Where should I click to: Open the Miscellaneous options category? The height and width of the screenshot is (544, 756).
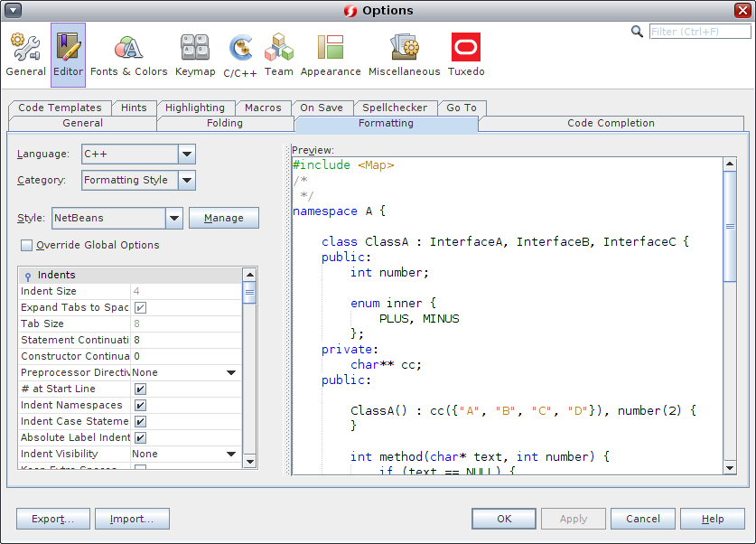[x=404, y=54]
